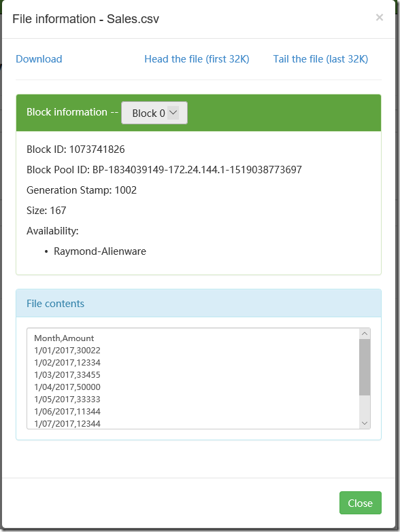
Task: Click the file contents scrollbar thumb
Action: [x=365, y=367]
